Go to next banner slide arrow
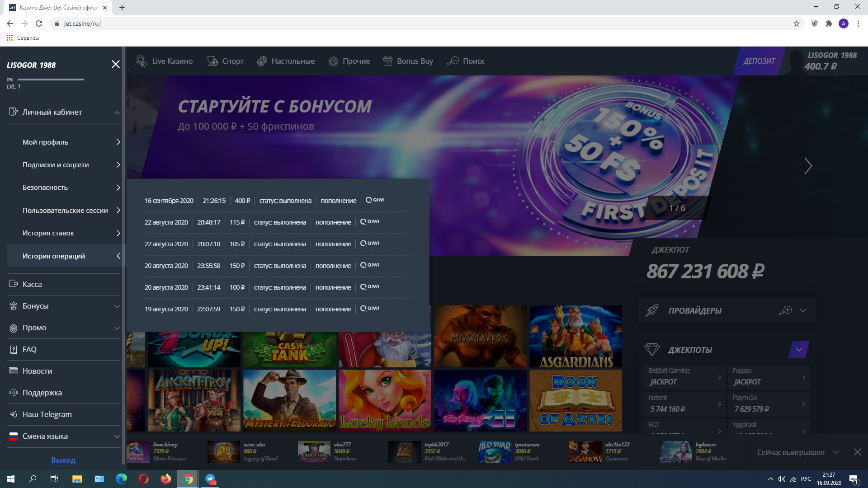Screen dimensions: 868x488 [808, 166]
